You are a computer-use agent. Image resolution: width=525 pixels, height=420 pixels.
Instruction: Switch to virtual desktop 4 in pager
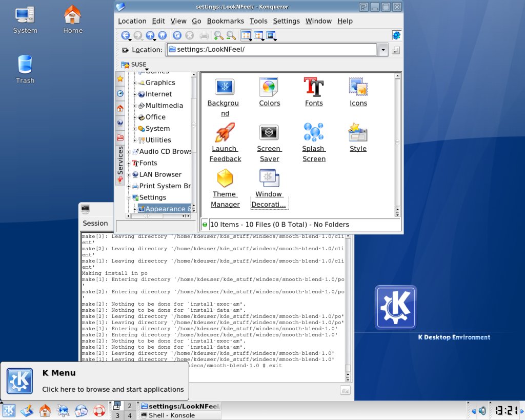coord(130,415)
